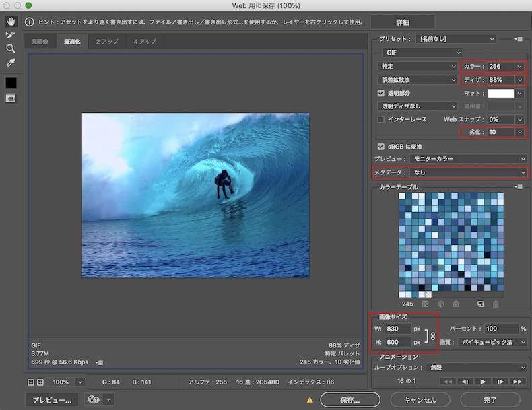Viewport: 532px width, 410px height.
Task: Open the 100% zoom level dropdown
Action: coord(80,382)
